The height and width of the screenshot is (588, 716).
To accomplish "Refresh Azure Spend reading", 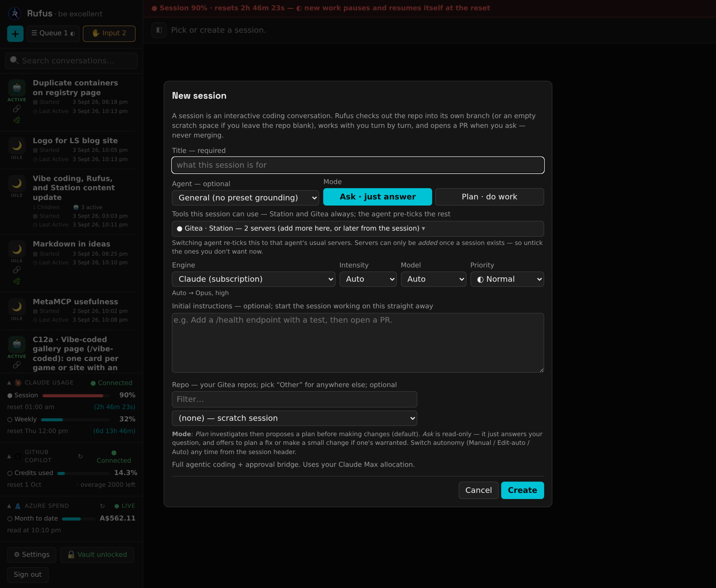I will [x=102, y=506].
